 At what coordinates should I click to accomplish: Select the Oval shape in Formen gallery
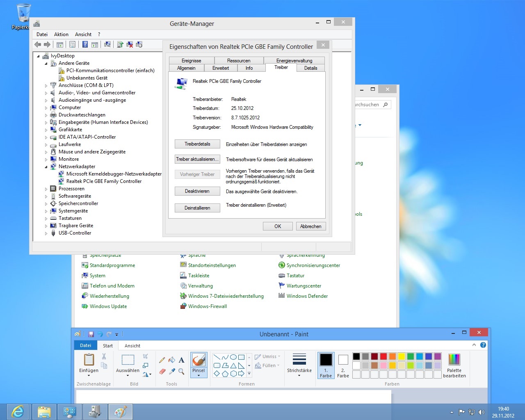coord(233,357)
